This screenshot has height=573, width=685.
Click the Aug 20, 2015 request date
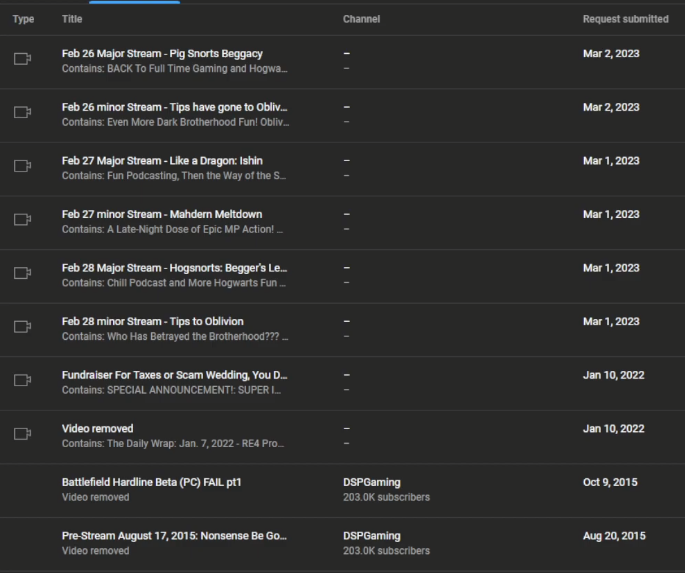(x=614, y=536)
